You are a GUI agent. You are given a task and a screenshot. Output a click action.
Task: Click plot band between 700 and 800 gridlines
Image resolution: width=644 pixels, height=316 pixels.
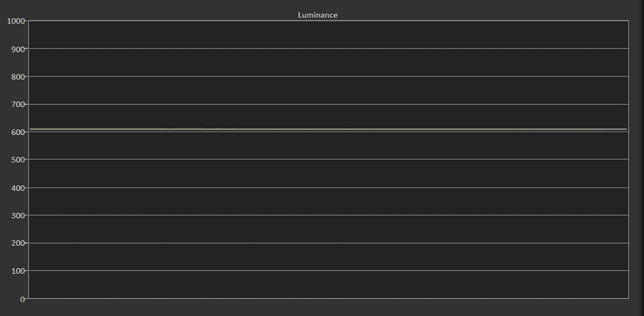tap(328, 90)
